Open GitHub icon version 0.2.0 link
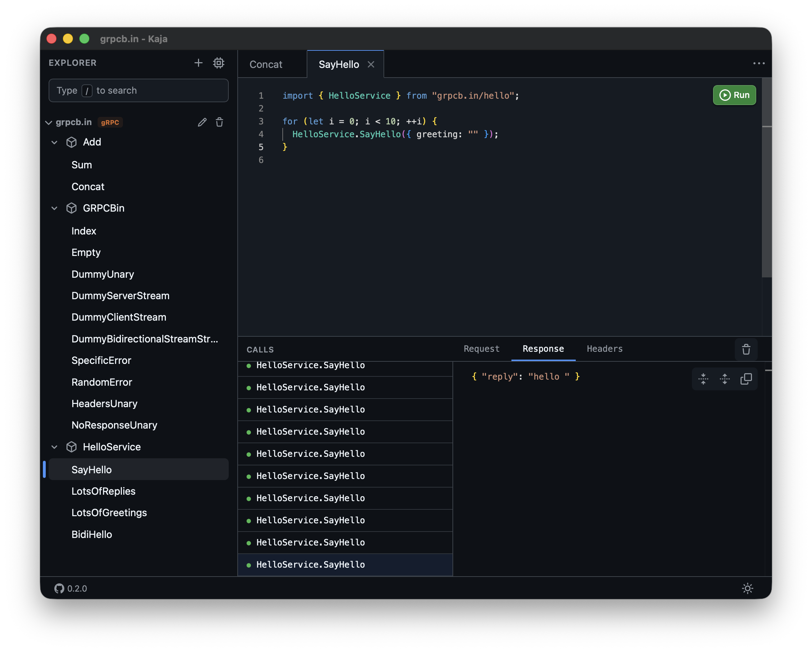The height and width of the screenshot is (652, 812). click(x=60, y=588)
